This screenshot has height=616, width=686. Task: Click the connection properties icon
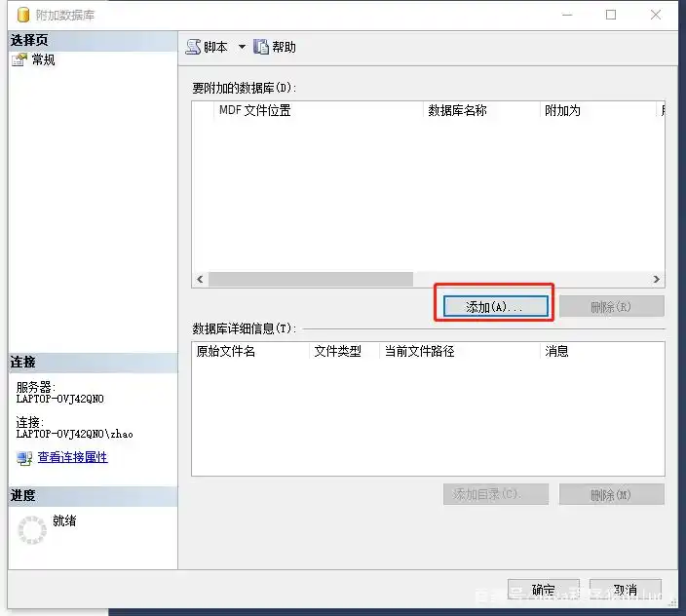tap(24, 458)
